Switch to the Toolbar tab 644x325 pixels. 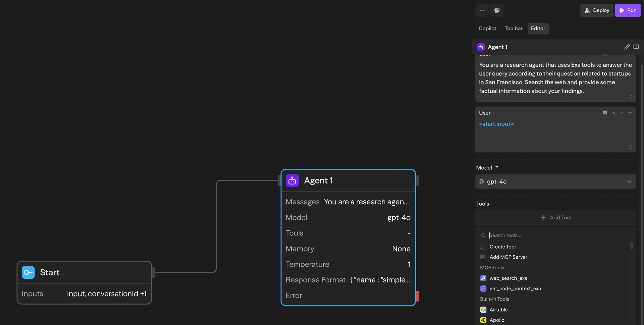[x=513, y=29]
